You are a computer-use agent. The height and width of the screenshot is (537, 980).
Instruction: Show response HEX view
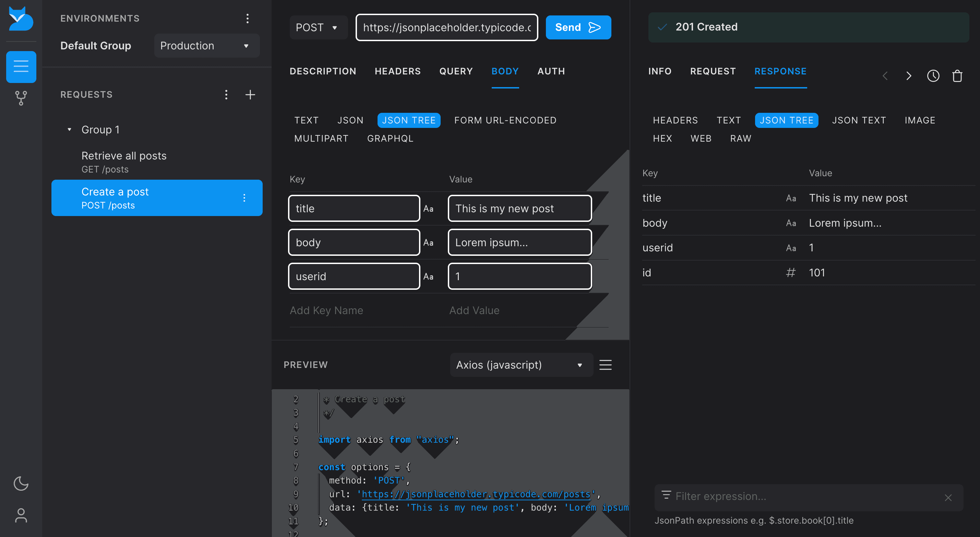click(x=662, y=139)
